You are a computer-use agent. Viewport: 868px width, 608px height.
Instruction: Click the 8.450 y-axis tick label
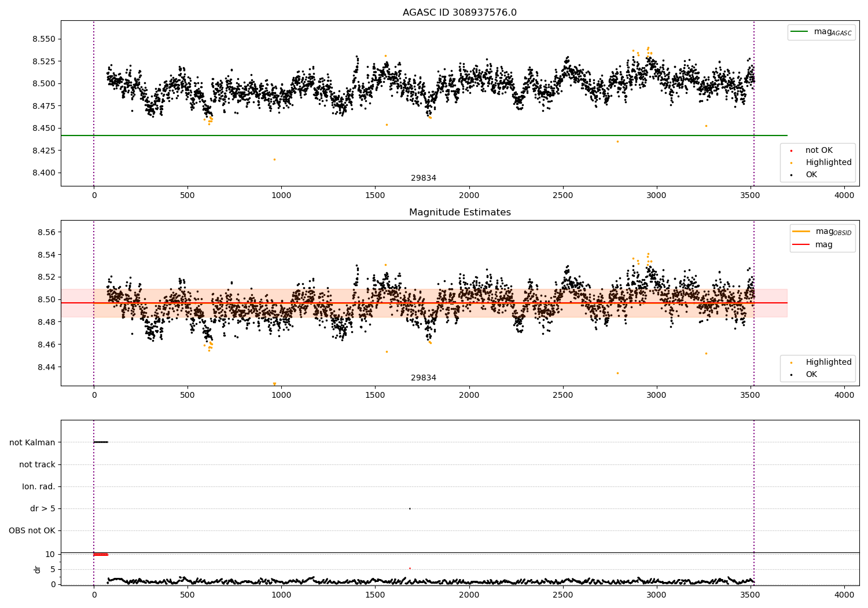click(x=44, y=128)
